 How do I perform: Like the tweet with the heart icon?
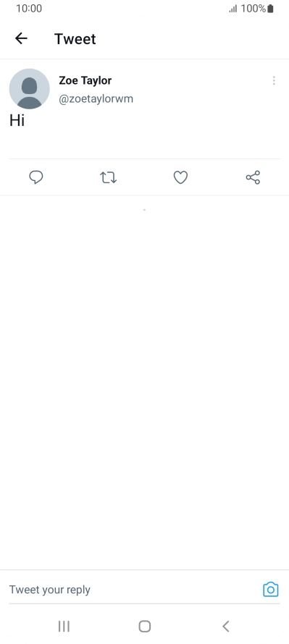point(180,177)
